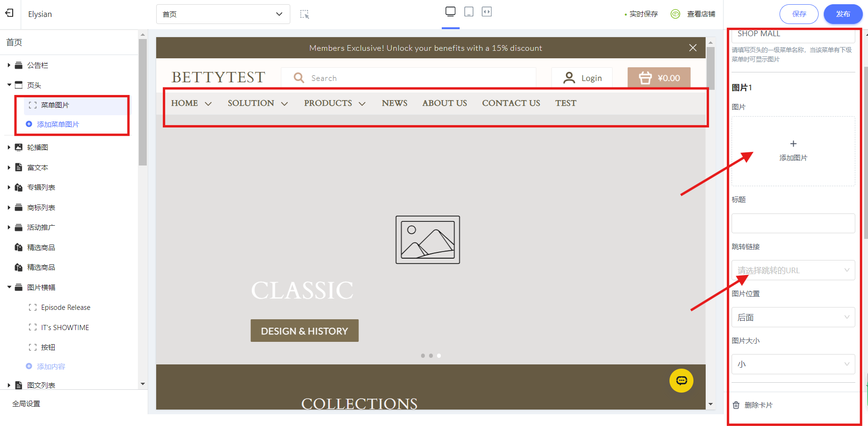868x426 pixels.
Task: Open the 图片位置 dropdown showing 后面
Action: click(x=793, y=317)
